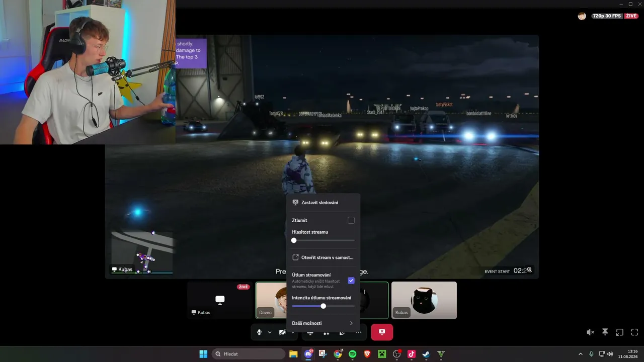Click the '720p 30 FPS' quality badge
Viewport: 644px width, 362px height.
pos(607,16)
